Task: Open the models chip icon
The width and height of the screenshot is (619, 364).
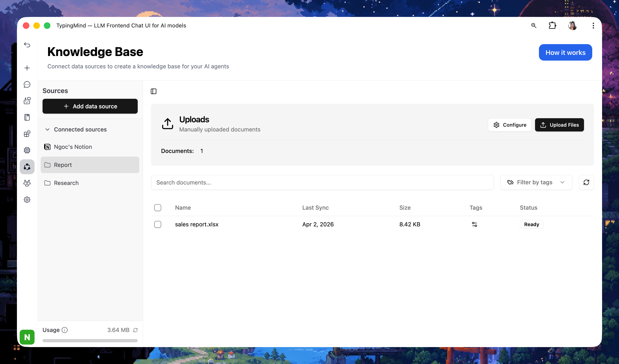Action: click(x=27, y=150)
